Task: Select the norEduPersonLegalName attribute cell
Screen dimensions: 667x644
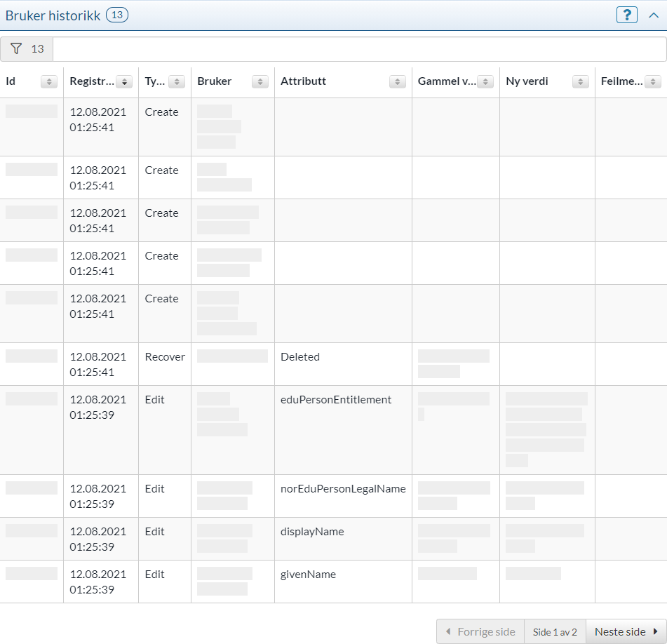Action: tap(343, 489)
